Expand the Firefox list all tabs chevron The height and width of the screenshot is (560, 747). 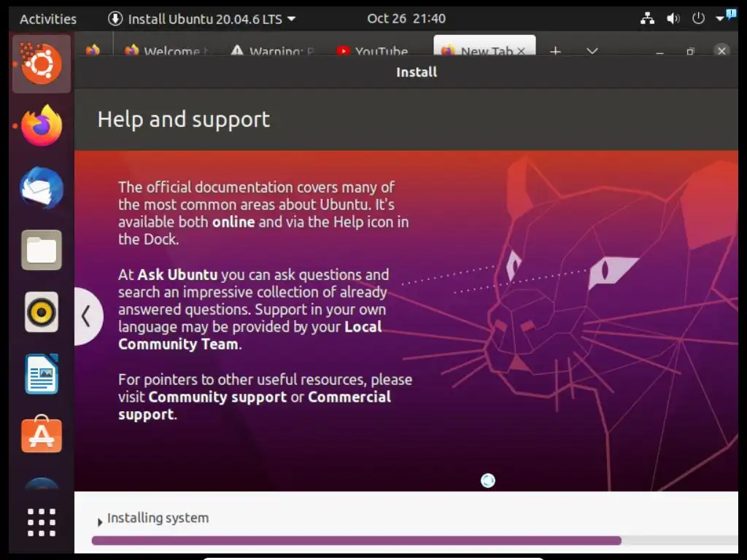pos(592,50)
